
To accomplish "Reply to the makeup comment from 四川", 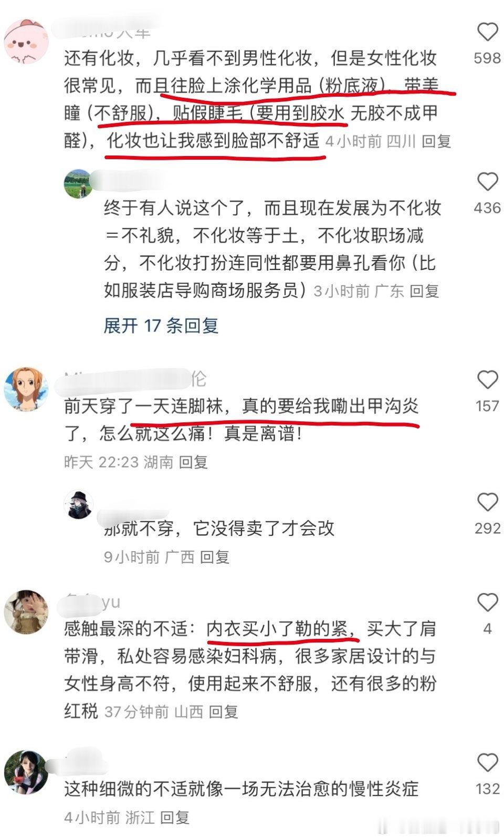I will (436, 141).
